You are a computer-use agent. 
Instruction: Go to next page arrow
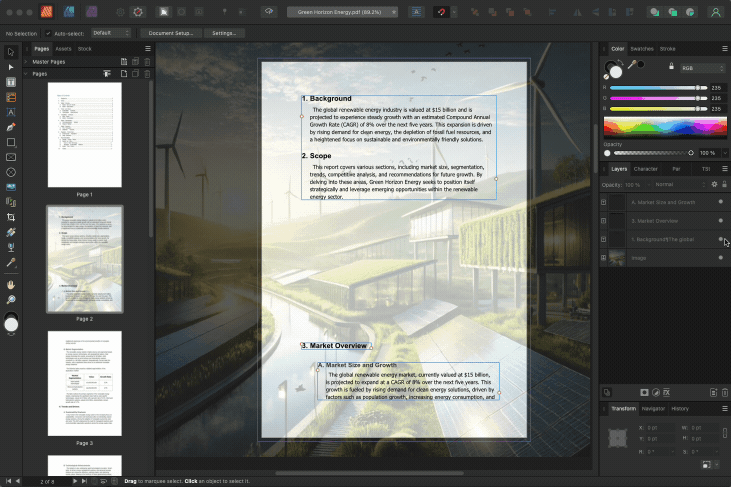(x=75, y=481)
